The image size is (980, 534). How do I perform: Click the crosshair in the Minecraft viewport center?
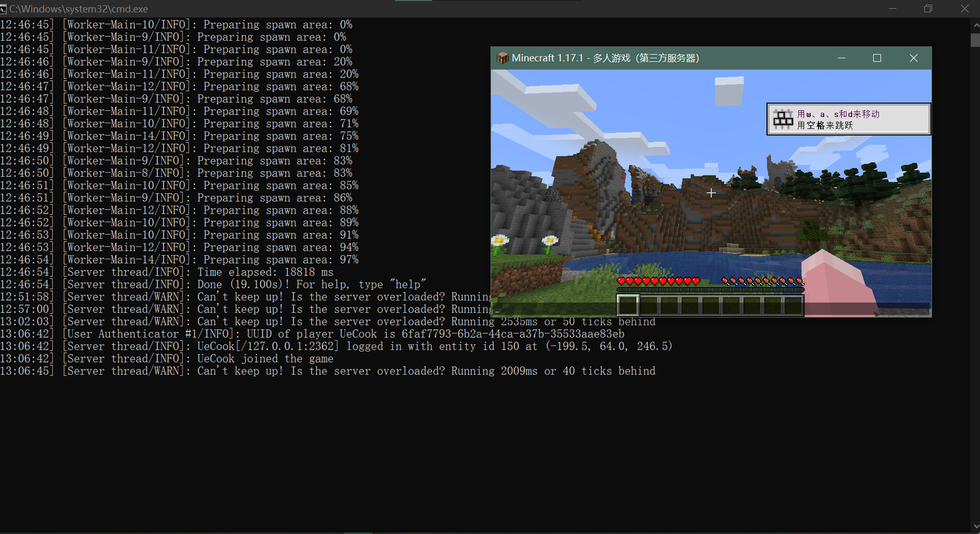(x=710, y=193)
